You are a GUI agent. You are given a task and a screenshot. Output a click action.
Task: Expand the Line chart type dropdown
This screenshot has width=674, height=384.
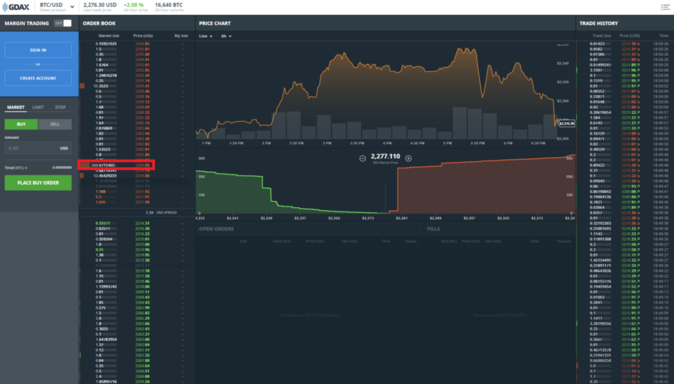point(205,36)
